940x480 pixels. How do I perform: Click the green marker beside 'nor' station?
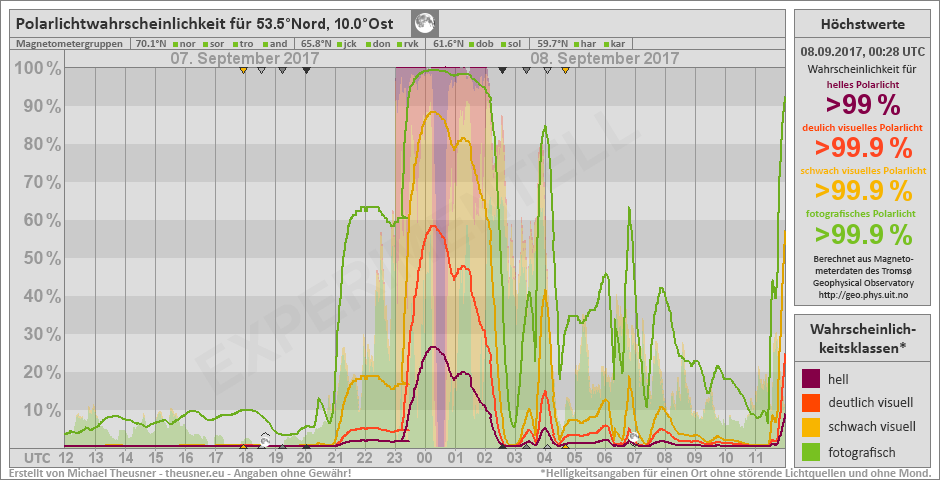point(176,44)
